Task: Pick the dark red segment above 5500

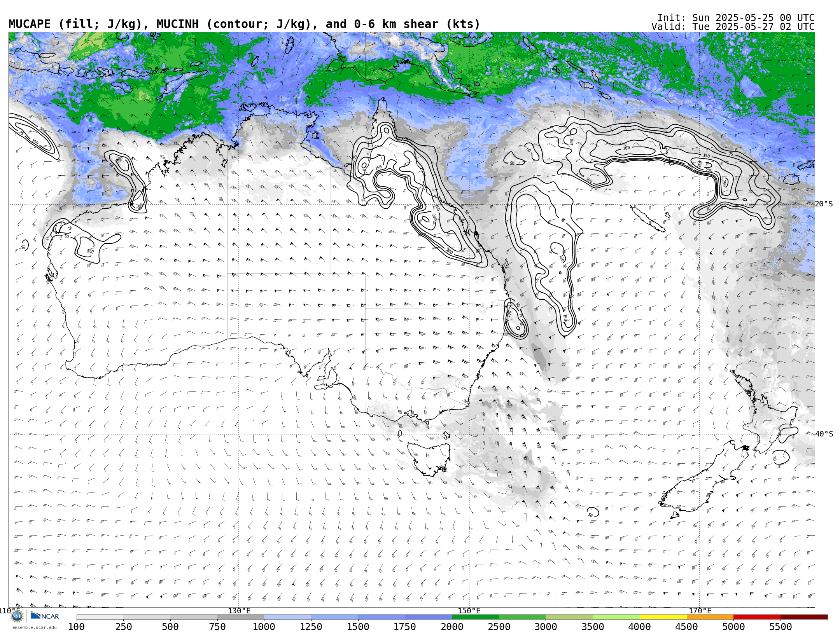Action: pyautogui.click(x=804, y=617)
